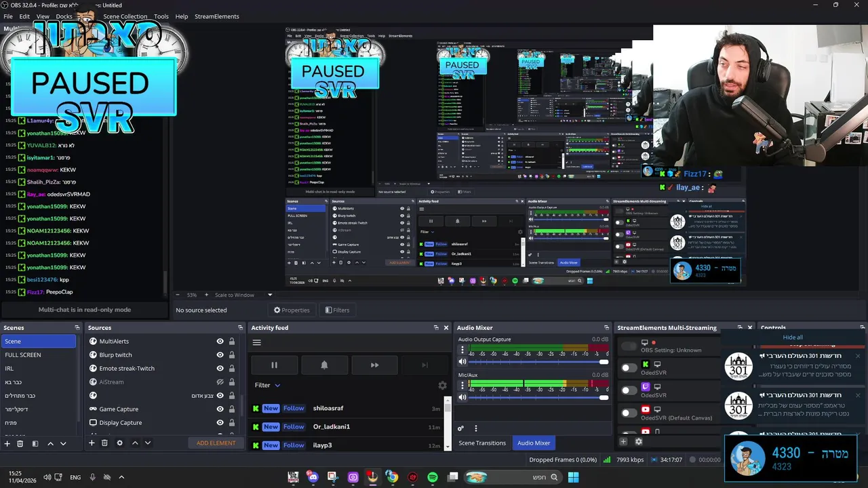Screen dimensions: 868x488
Task: Switch to Audio Mixer tab
Action: coord(534,443)
